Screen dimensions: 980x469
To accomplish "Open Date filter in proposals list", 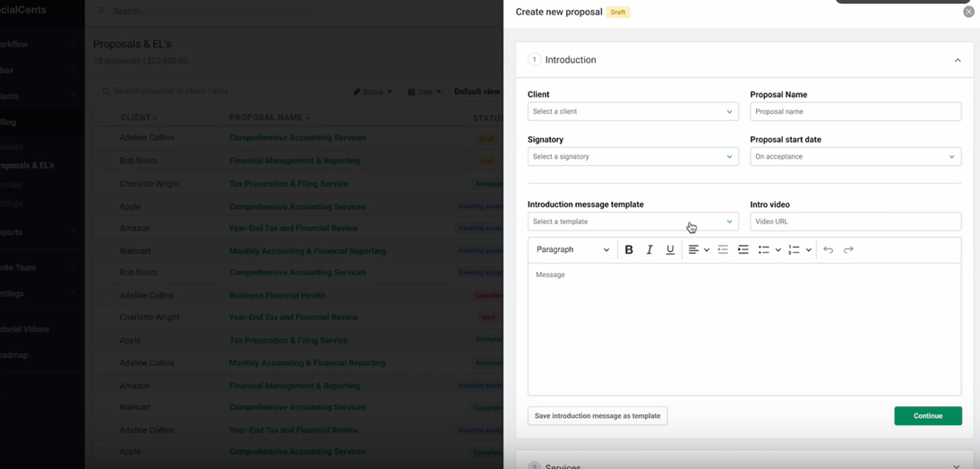I will click(x=425, y=92).
